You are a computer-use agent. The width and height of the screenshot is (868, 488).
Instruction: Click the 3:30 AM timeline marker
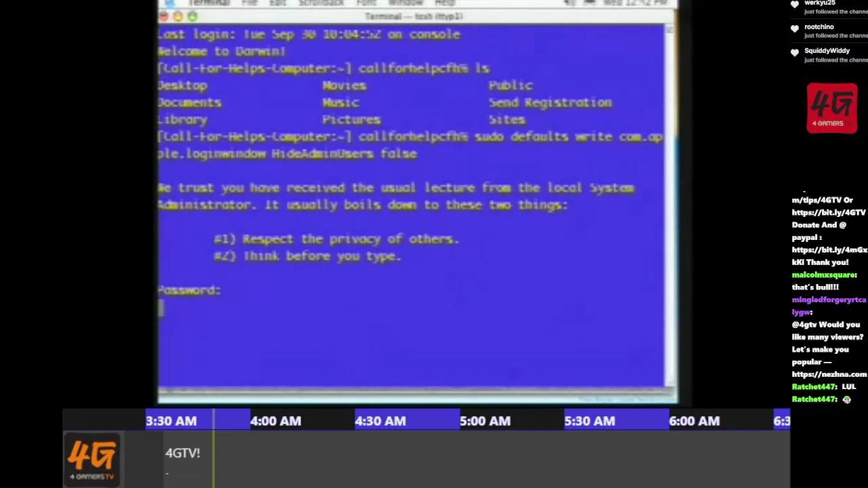171,421
